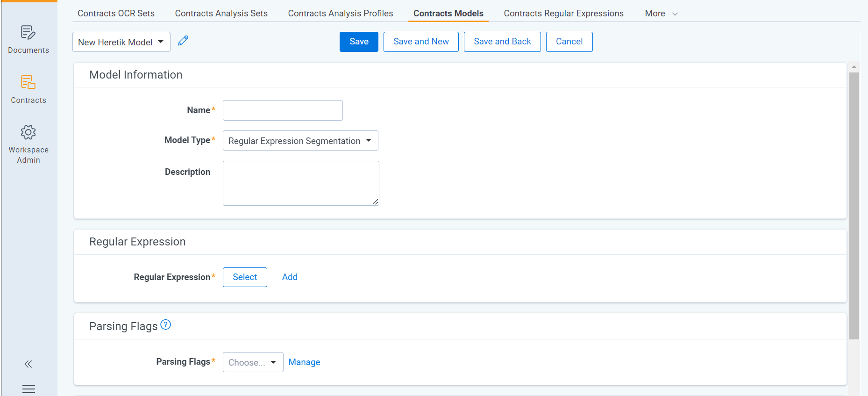This screenshot has width=868, height=396.
Task: Click the Save button
Action: click(359, 42)
